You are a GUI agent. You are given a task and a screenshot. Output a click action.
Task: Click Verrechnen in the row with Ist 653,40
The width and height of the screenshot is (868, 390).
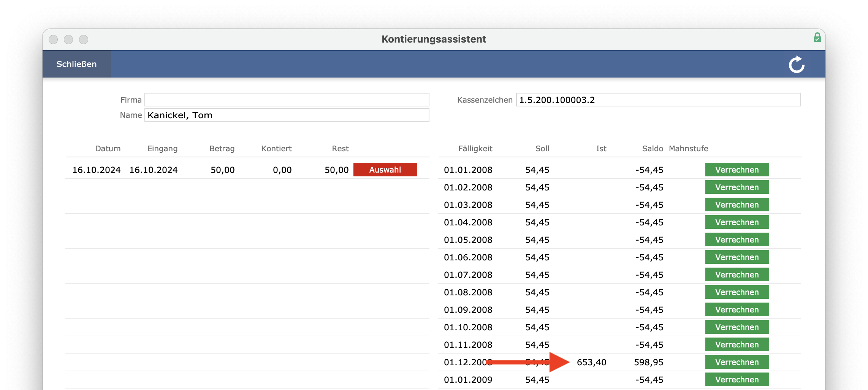pyautogui.click(x=737, y=362)
